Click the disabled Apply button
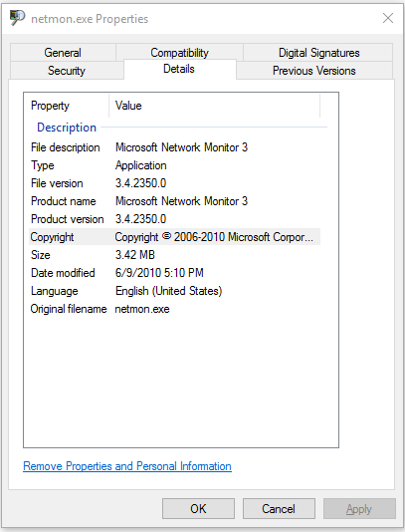The width and height of the screenshot is (405, 532). coord(359,509)
